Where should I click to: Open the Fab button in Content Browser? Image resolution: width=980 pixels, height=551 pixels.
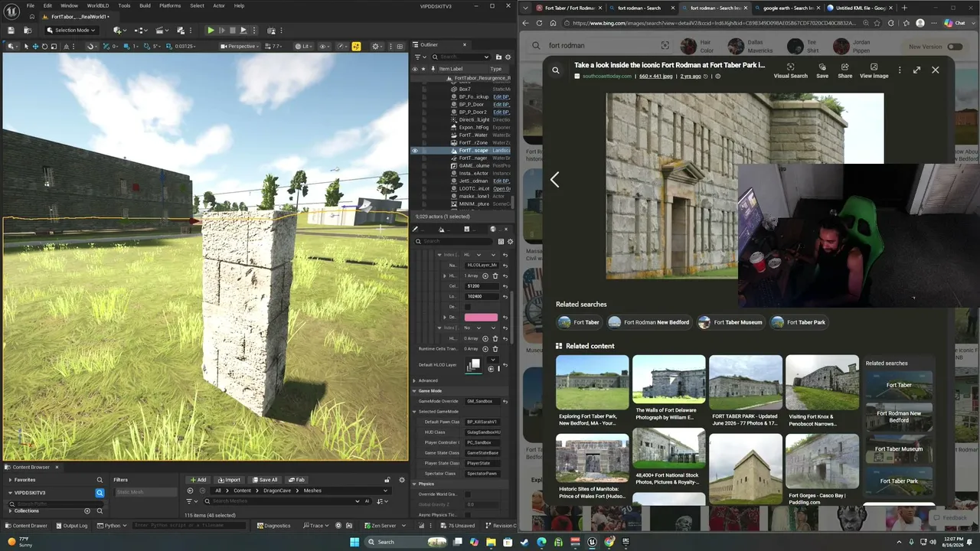pos(296,480)
